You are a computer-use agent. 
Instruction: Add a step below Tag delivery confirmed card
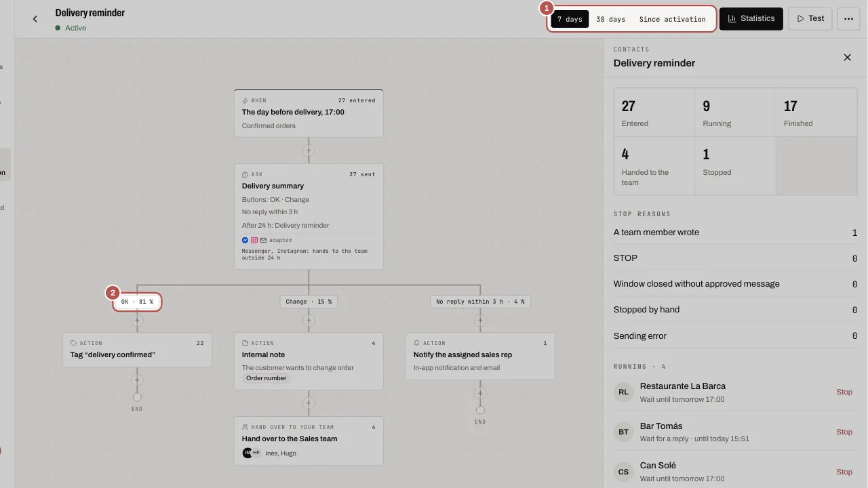pos(137,380)
